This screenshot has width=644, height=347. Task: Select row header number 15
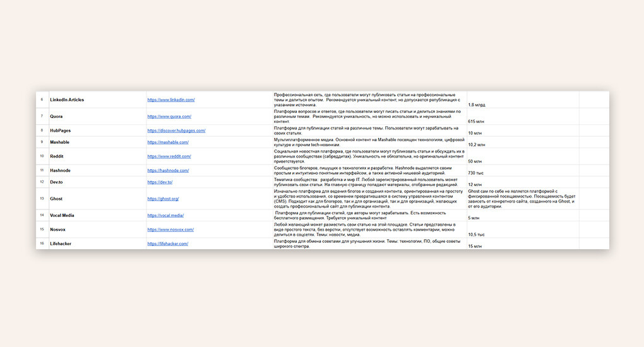tap(42, 230)
